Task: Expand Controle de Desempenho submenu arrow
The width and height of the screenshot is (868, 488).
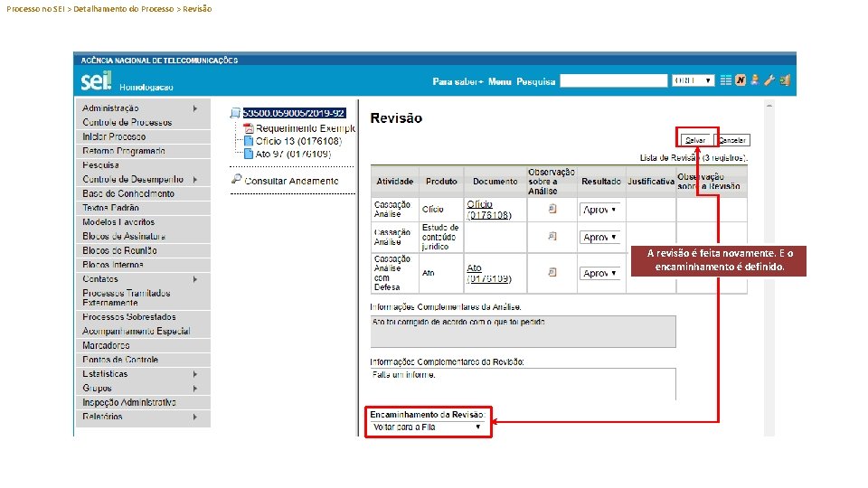Action: [x=195, y=180]
